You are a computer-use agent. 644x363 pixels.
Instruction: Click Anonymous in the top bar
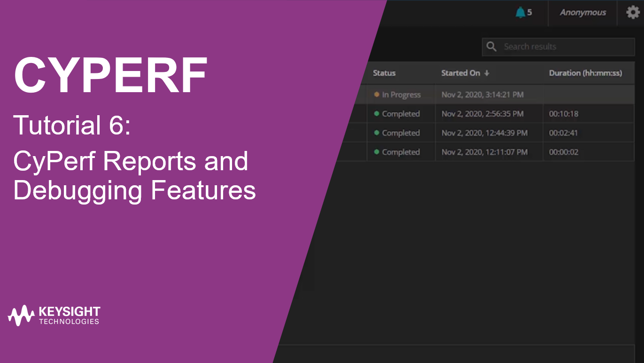[582, 13]
